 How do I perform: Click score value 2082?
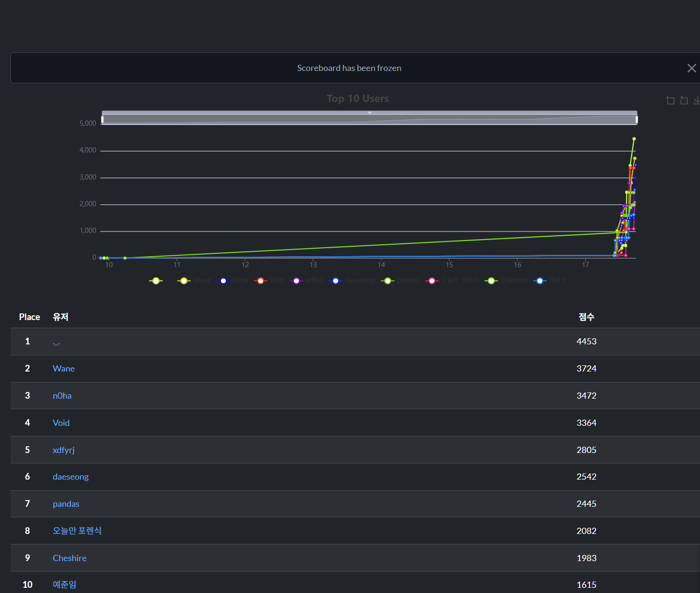587,531
